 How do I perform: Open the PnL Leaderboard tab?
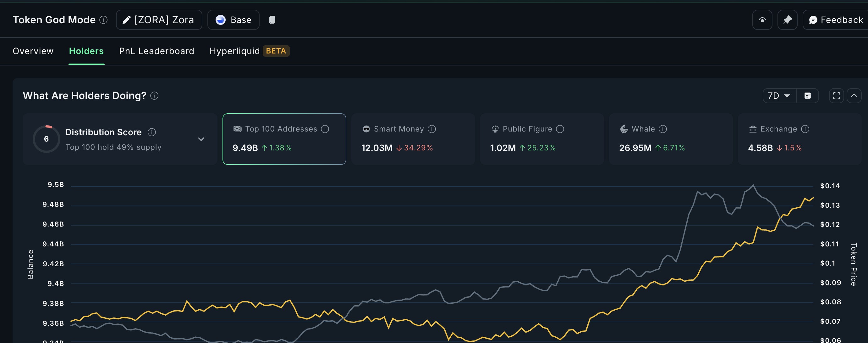(157, 51)
